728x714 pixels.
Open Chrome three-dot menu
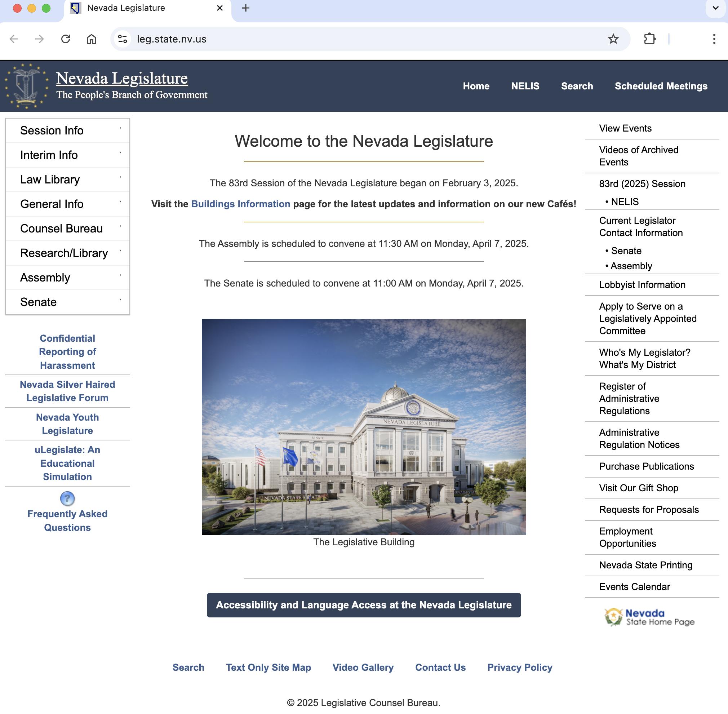pyautogui.click(x=714, y=39)
